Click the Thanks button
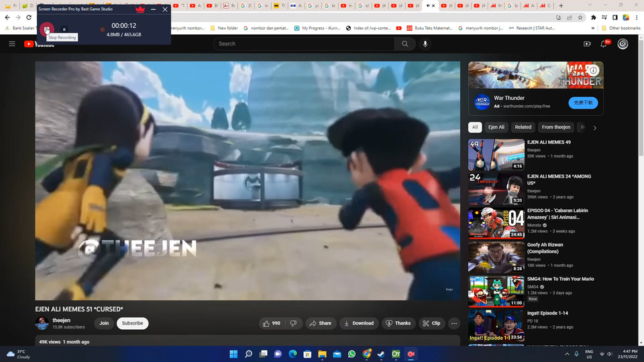This screenshot has width=644, height=362. click(398, 323)
